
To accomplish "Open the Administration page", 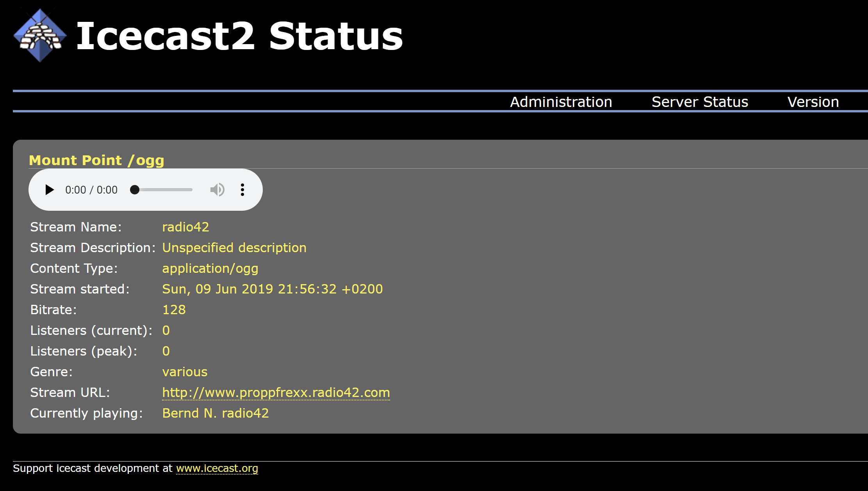I will [561, 102].
